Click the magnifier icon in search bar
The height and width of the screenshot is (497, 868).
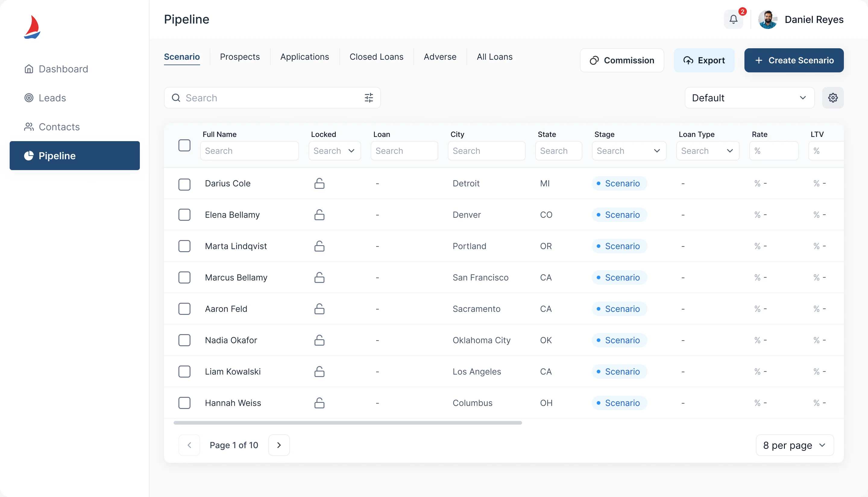(176, 98)
